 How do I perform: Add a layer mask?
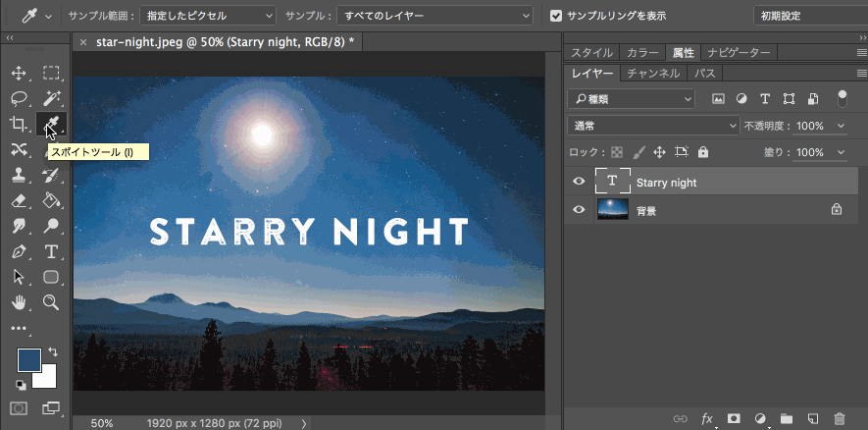(734, 418)
